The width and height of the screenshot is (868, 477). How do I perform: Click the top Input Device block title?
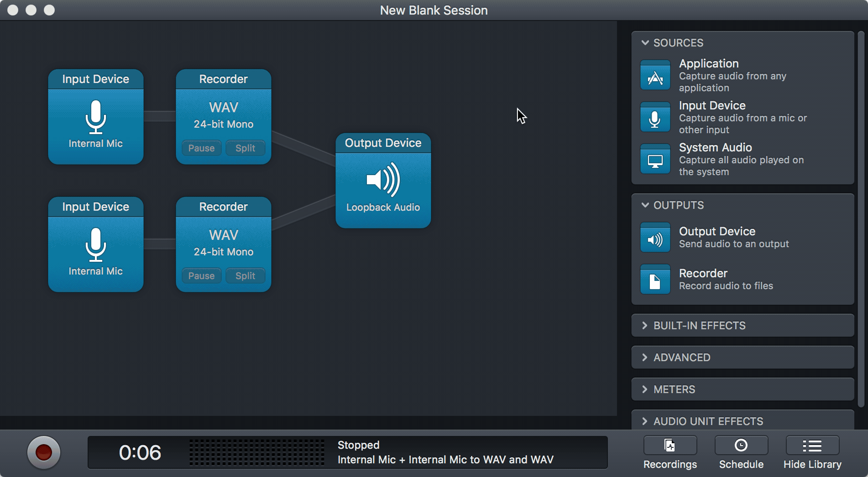click(96, 79)
